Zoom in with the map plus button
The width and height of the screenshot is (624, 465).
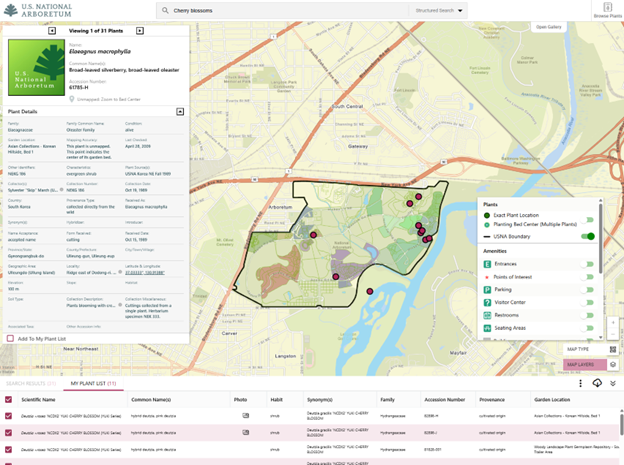(613, 322)
